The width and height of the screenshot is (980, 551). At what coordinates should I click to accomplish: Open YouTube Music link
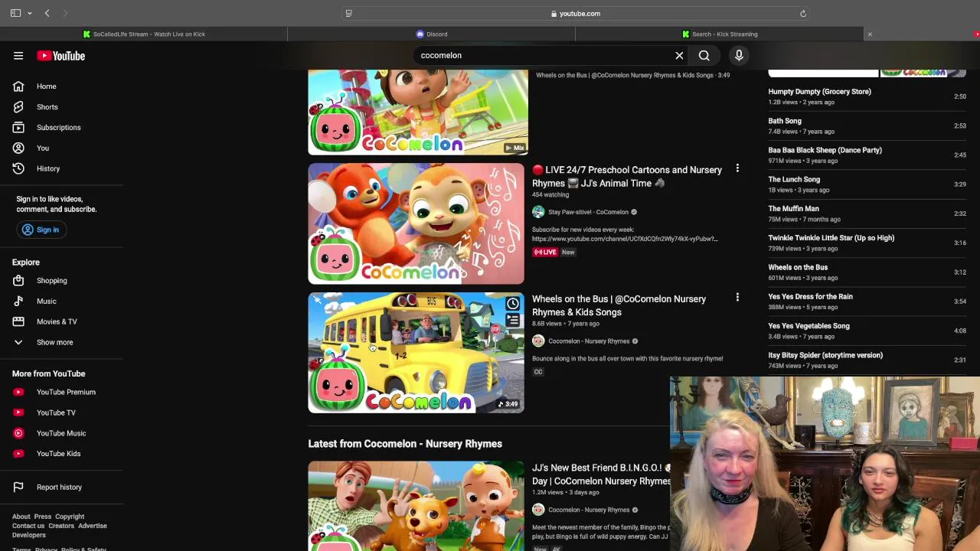point(61,433)
